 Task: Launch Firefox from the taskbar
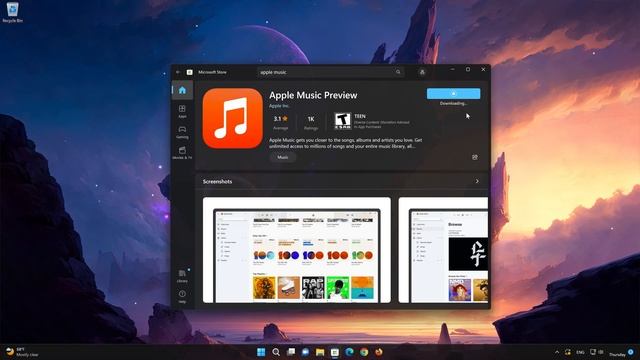tap(379, 352)
